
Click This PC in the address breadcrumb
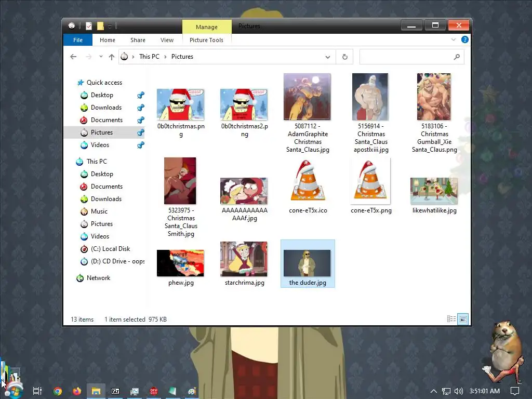coord(149,57)
